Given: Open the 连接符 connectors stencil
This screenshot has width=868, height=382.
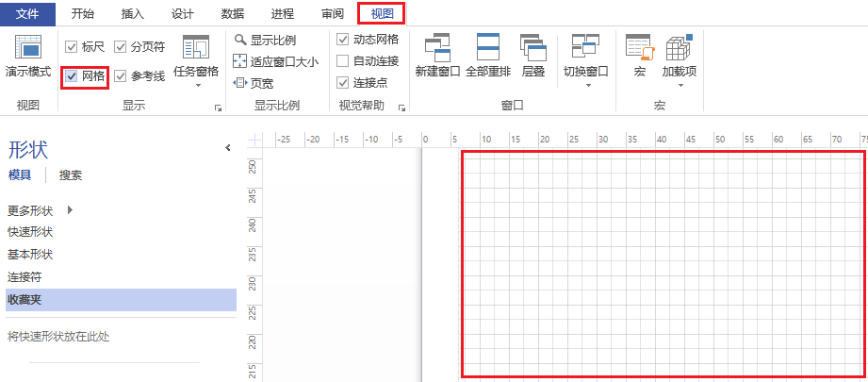Looking at the screenshot, I should [x=25, y=276].
